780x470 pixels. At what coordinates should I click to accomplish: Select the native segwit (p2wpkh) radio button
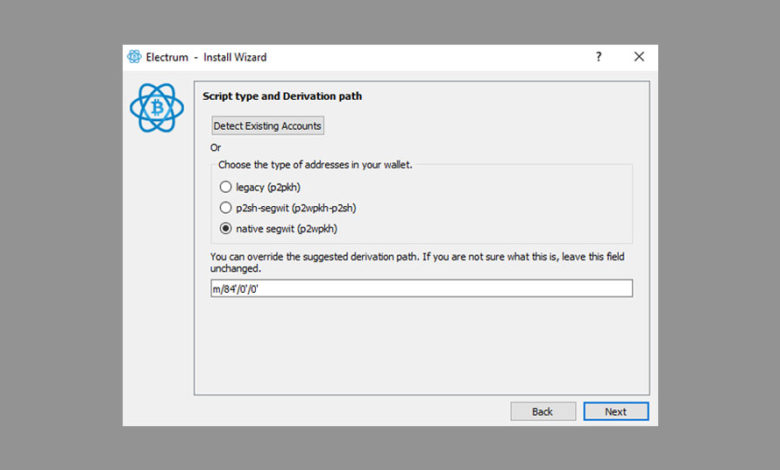click(225, 229)
